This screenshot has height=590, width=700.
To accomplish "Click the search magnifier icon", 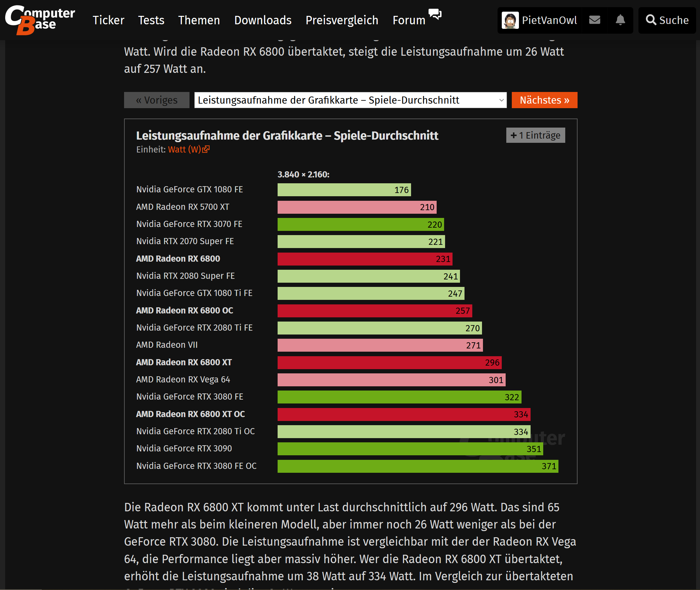I will coord(650,20).
